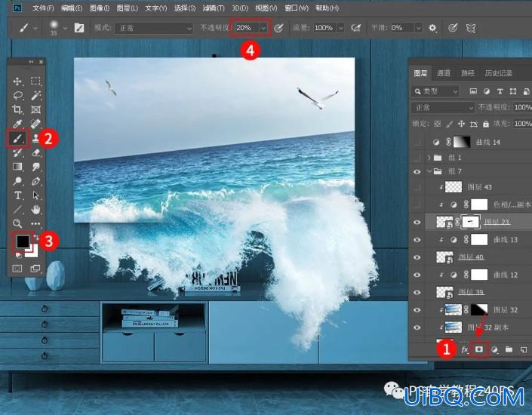Open the brush mode 正常 dropdown
The width and height of the screenshot is (532, 415).
point(154,28)
